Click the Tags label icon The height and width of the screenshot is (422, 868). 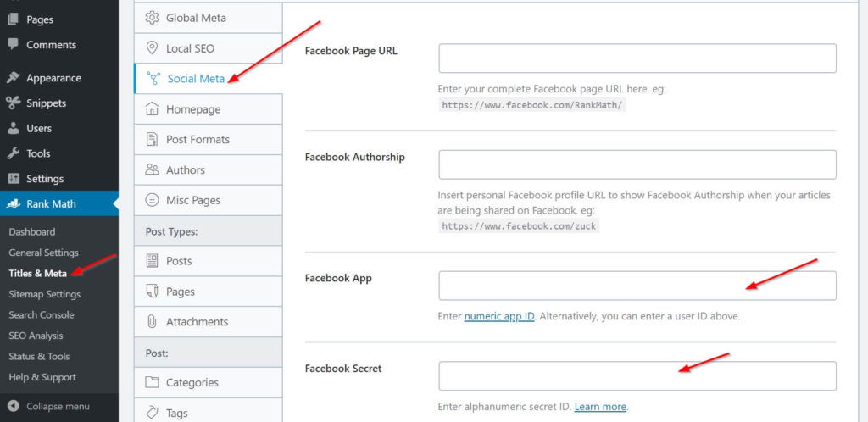pos(152,413)
